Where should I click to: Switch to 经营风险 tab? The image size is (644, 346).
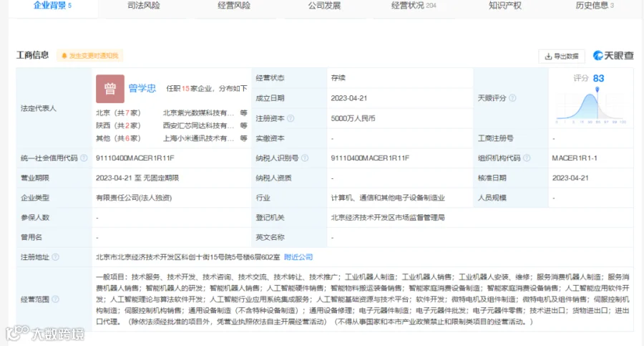234,6
